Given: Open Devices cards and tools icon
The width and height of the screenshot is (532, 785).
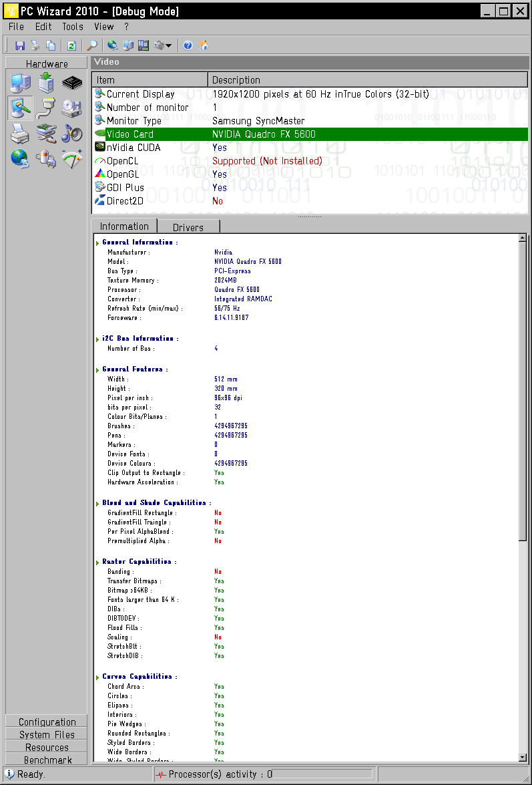Looking at the screenshot, I should 46,134.
